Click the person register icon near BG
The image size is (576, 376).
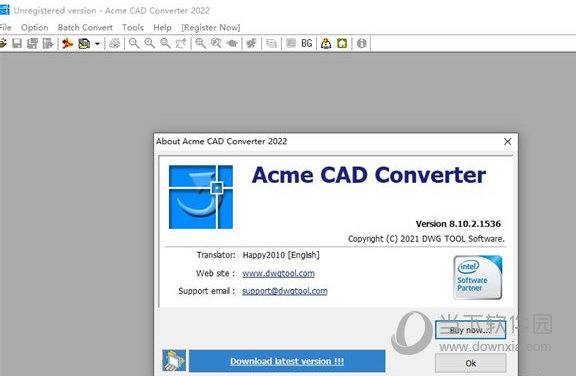pyautogui.click(x=326, y=43)
